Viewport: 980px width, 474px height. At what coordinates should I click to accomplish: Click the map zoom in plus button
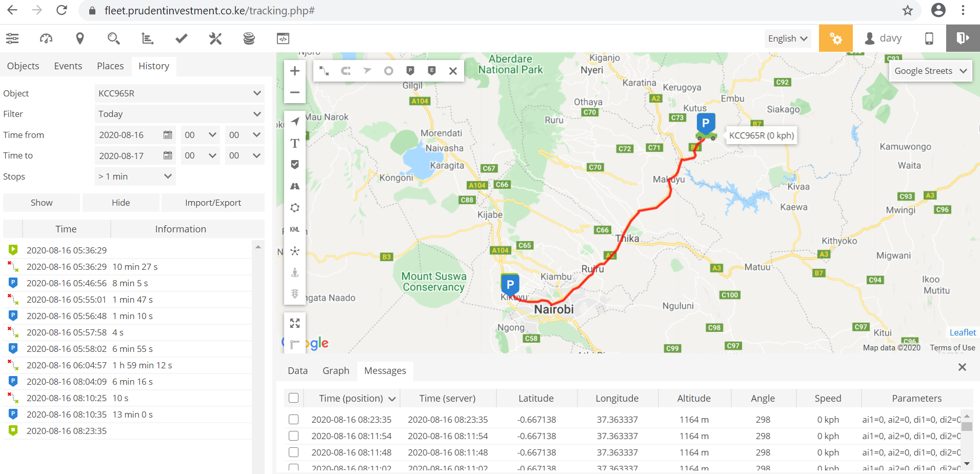click(x=295, y=71)
